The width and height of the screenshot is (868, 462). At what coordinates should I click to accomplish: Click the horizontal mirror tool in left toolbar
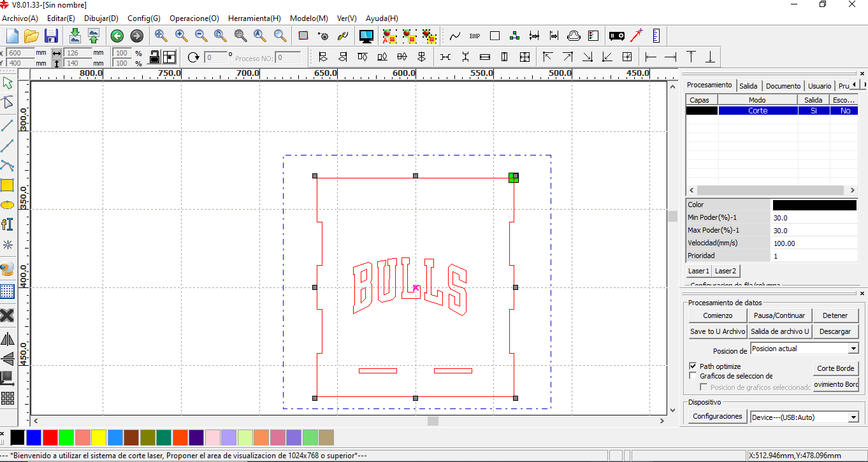pos(8,339)
